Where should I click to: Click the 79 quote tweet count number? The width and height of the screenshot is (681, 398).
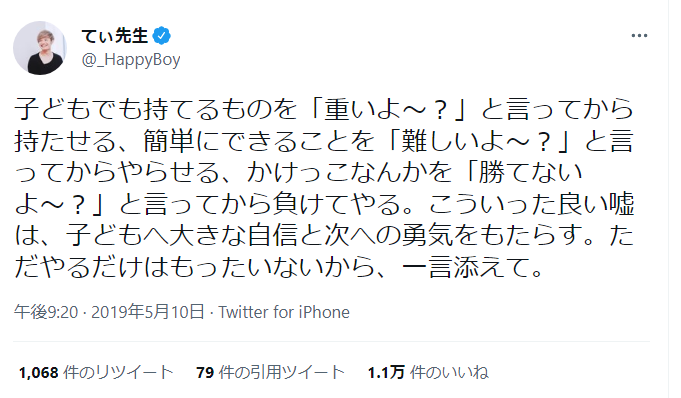tap(205, 372)
